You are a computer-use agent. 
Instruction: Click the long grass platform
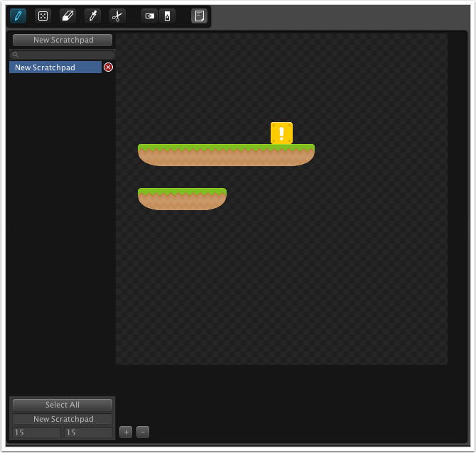click(226, 155)
